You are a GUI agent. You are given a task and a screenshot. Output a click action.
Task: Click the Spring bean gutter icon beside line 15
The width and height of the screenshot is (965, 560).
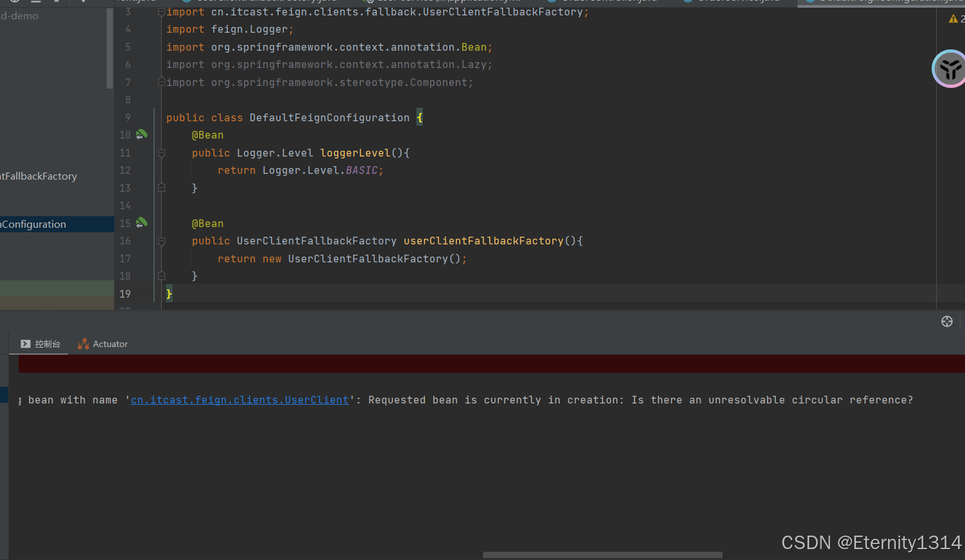141,223
